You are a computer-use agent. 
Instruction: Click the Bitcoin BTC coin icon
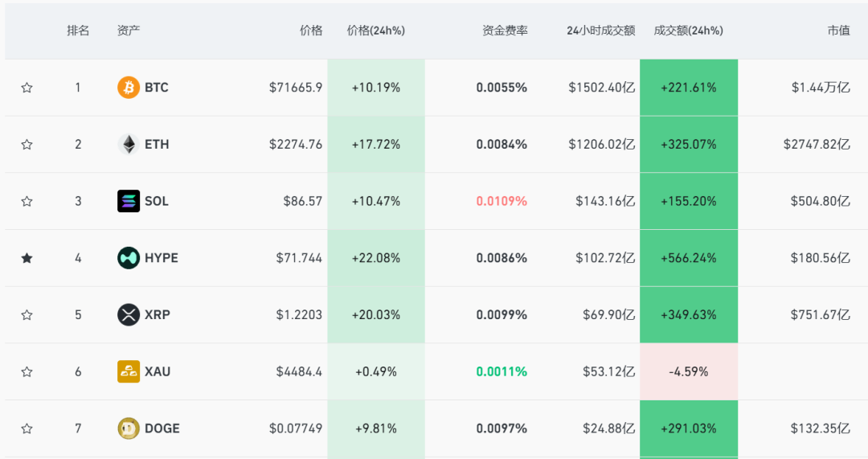pos(129,88)
